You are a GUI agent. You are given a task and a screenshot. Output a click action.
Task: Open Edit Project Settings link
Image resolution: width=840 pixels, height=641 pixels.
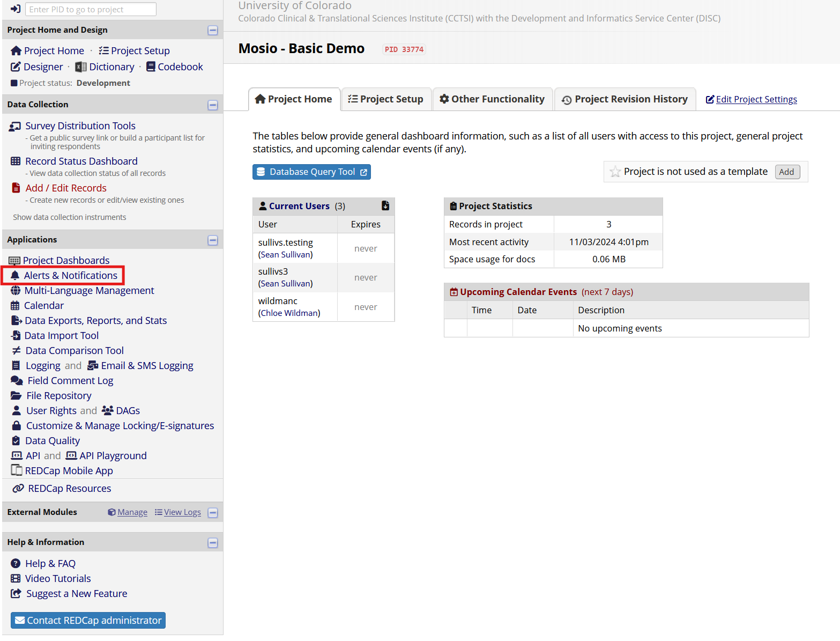click(x=751, y=99)
